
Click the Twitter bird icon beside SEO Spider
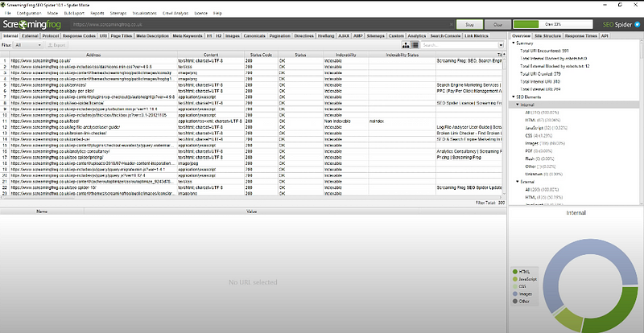coord(637,24)
